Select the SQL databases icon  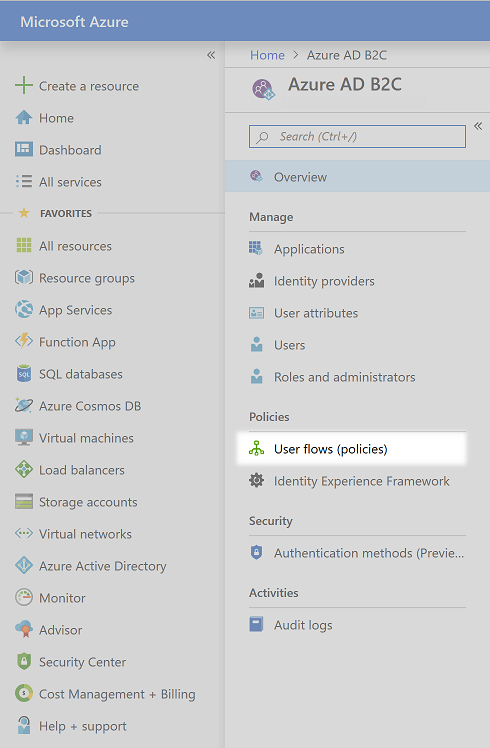coord(23,374)
